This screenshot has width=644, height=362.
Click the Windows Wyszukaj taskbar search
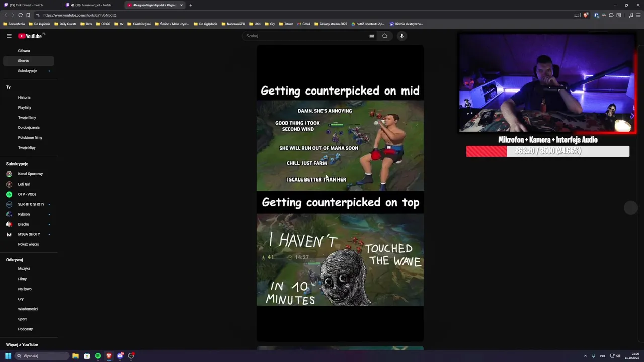(42, 356)
